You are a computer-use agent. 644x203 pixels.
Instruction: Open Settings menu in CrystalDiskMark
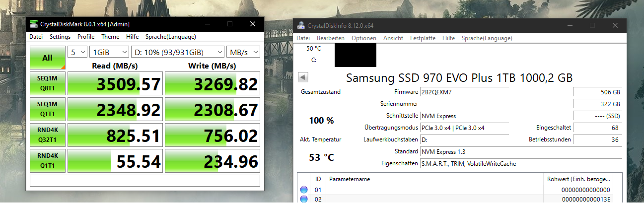[60, 37]
